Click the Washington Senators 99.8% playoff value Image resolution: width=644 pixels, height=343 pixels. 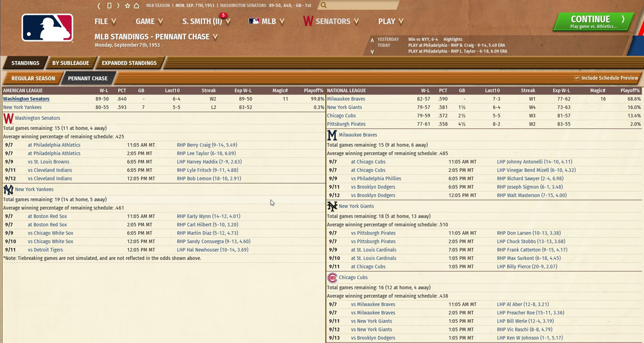click(317, 99)
